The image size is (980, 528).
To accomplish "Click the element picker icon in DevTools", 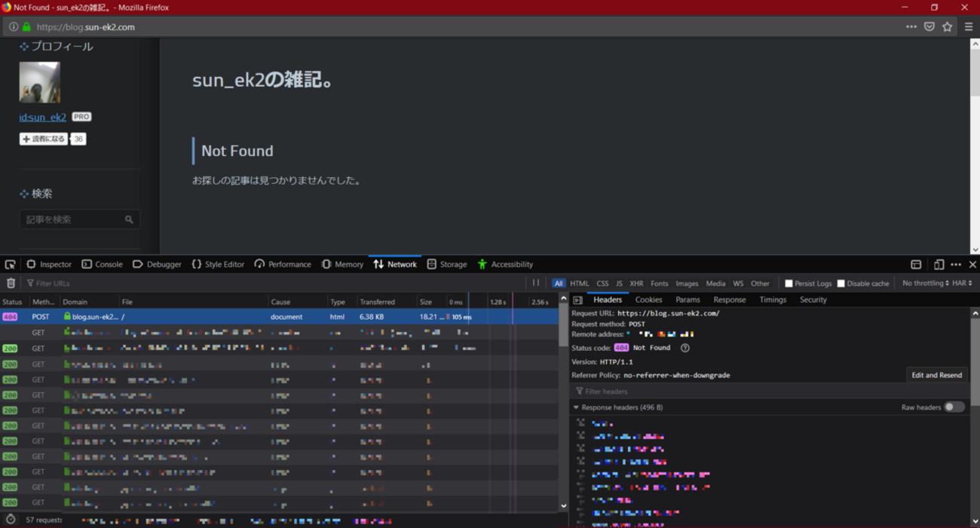I will click(10, 265).
